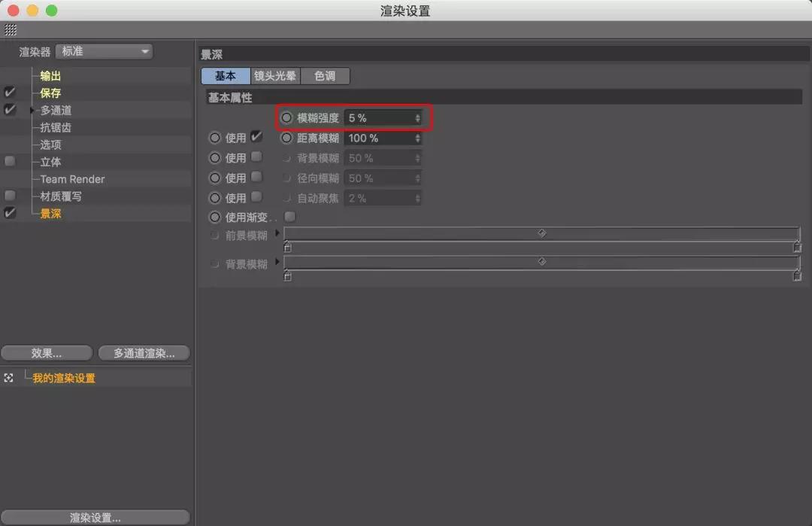Click the 模糊强度 animation dot
This screenshot has width=812, height=526.
[286, 117]
